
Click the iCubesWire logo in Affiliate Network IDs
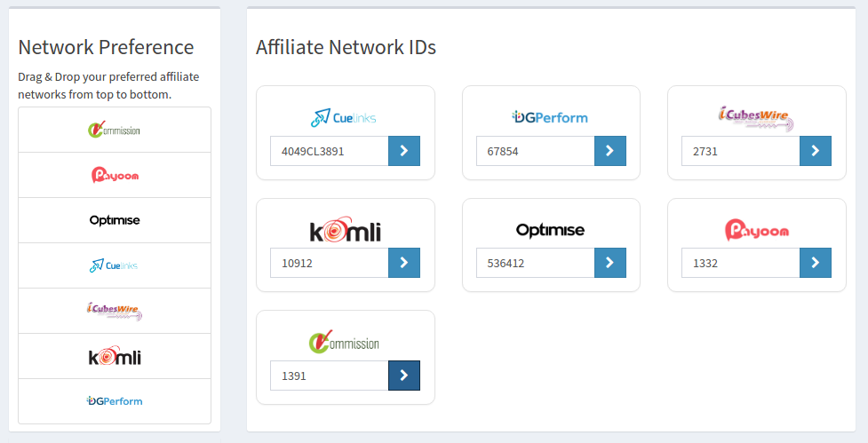click(756, 118)
